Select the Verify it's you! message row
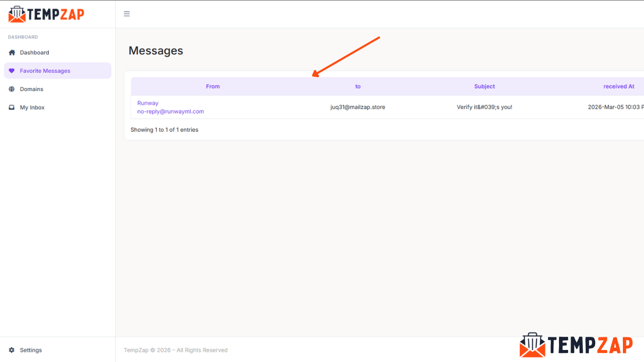 point(484,107)
